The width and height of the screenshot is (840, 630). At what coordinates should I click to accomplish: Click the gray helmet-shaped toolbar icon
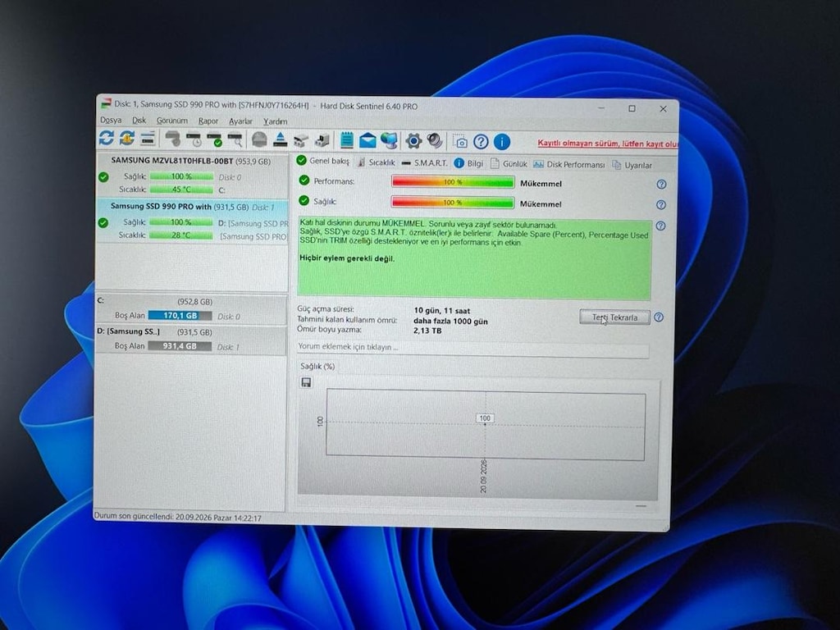click(259, 139)
